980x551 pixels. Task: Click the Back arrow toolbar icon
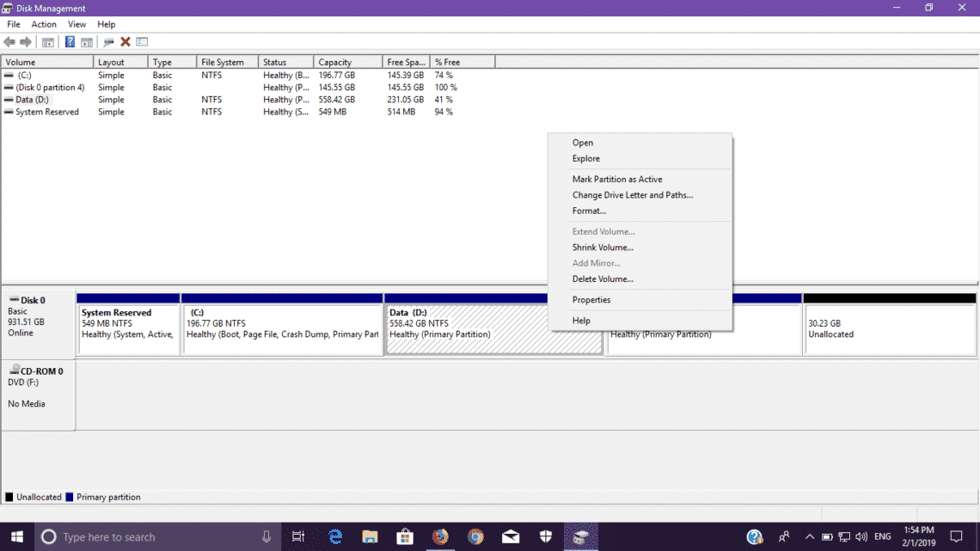(x=9, y=42)
